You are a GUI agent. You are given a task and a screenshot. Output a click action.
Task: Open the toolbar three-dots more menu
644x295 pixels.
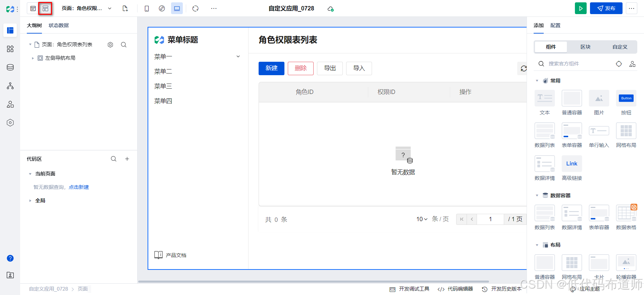pos(214,8)
